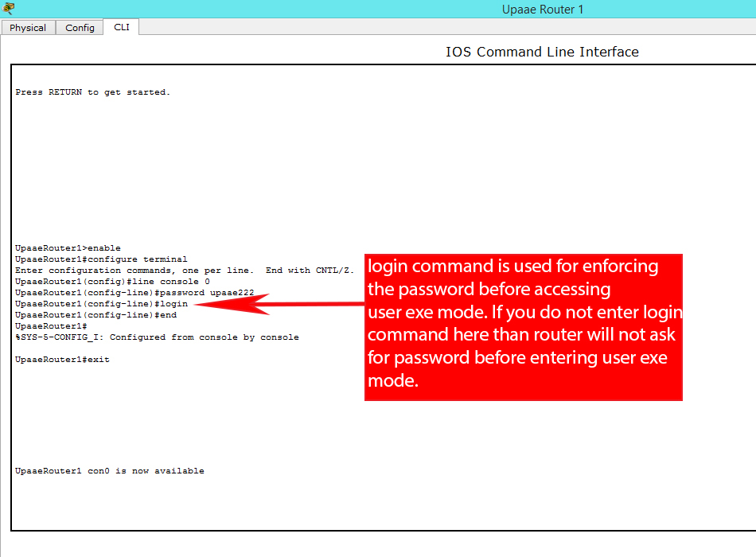Click the 'Press RETURN to get started' line

pyautogui.click(x=92, y=92)
